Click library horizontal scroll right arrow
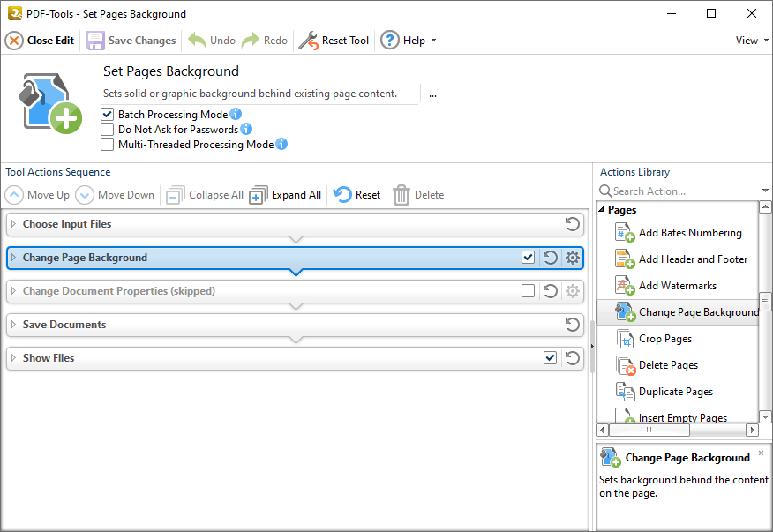 (753, 430)
